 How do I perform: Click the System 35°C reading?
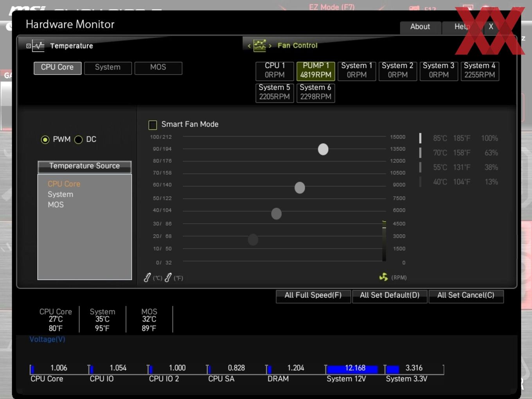[102, 320]
